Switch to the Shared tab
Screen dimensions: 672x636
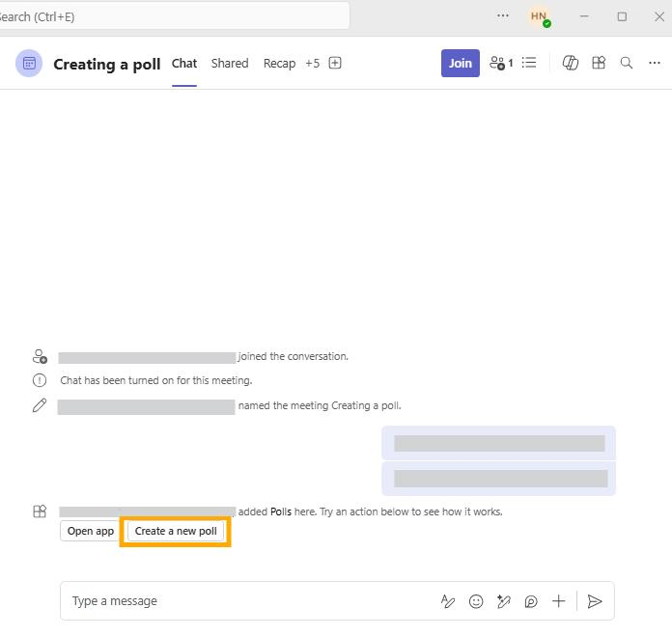[x=230, y=64]
